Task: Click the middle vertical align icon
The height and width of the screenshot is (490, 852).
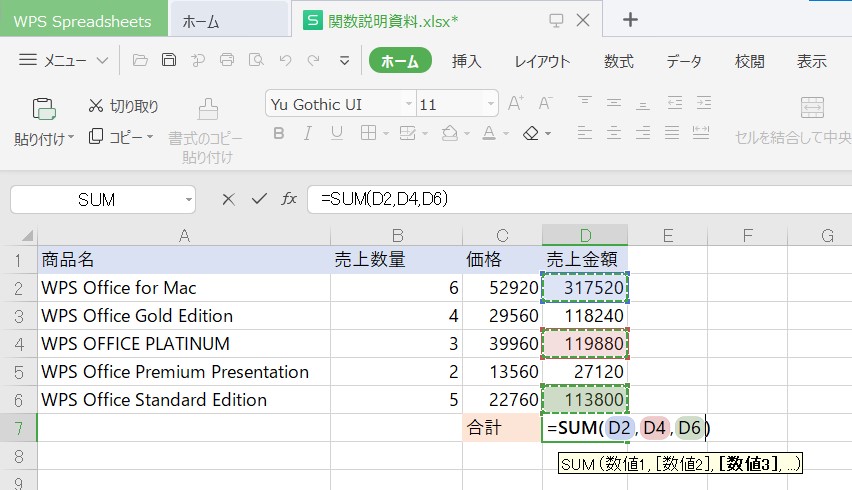Action: coord(614,102)
